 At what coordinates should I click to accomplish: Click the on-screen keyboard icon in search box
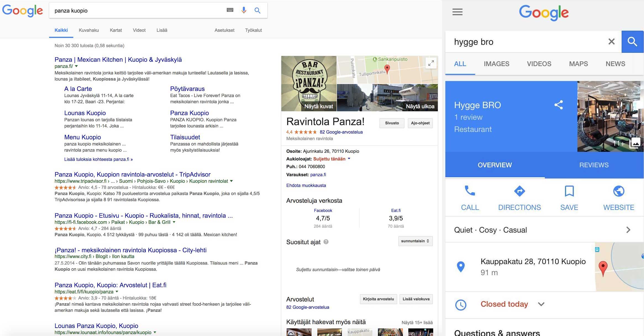click(x=230, y=10)
